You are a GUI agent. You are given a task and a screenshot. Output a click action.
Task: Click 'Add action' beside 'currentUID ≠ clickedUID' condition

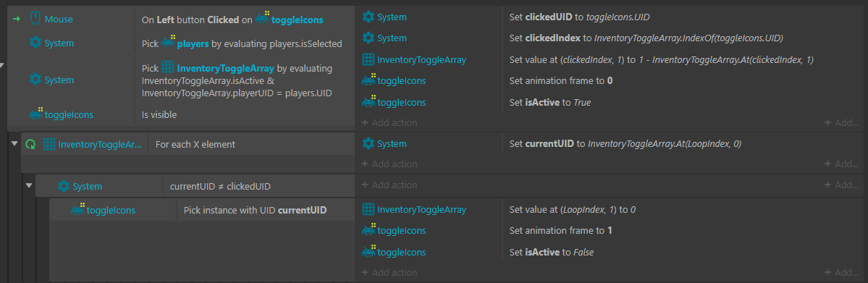pyautogui.click(x=389, y=185)
